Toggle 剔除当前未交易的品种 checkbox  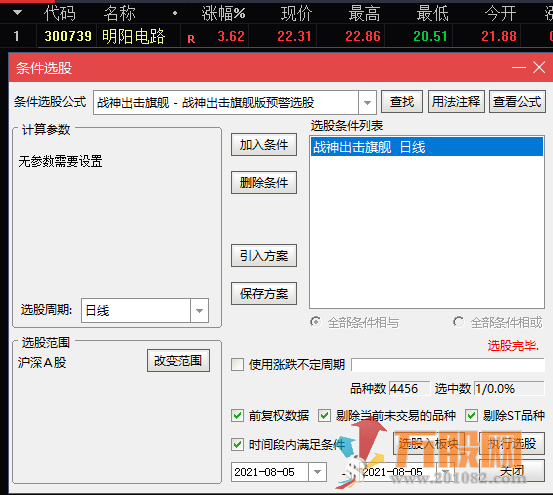coord(324,416)
